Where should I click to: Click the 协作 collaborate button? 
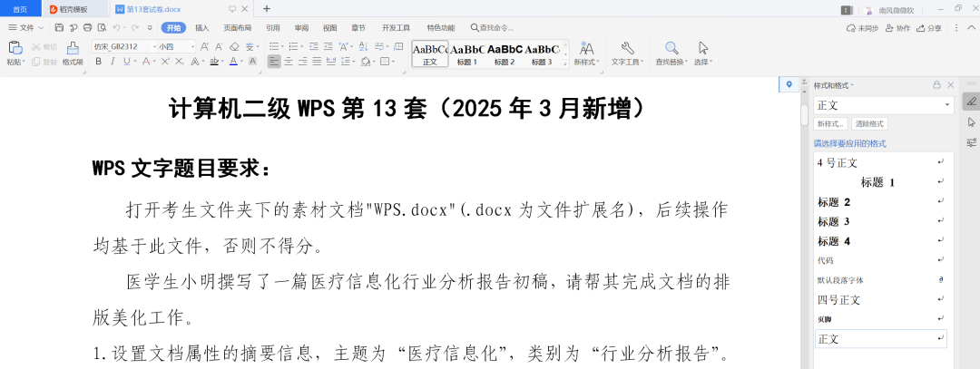coord(898,28)
